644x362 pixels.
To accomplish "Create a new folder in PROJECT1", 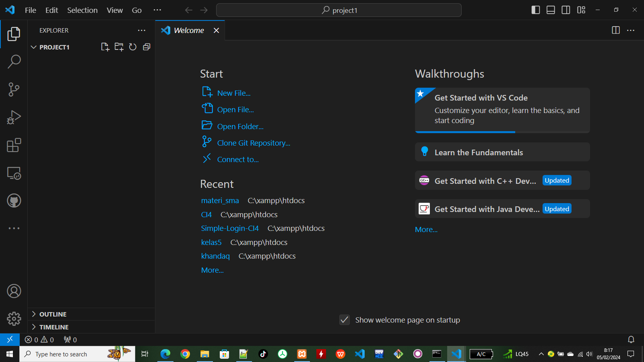I will pos(119,47).
